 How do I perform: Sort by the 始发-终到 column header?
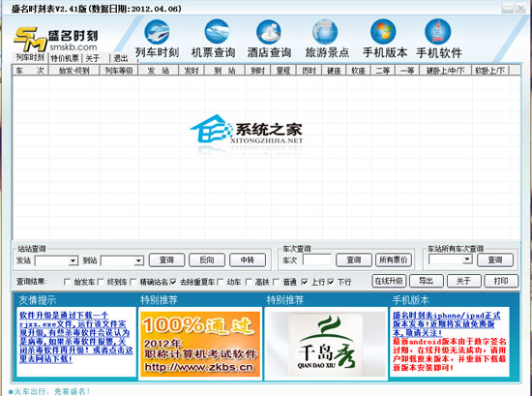point(74,71)
